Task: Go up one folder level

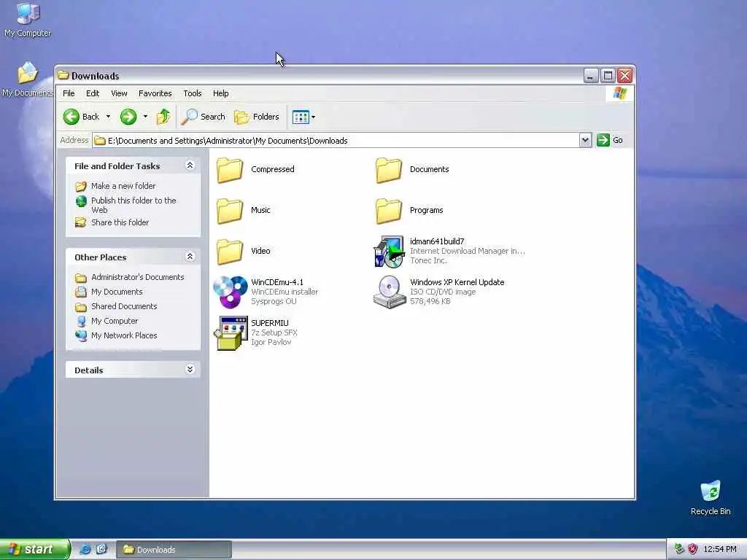Action: pyautogui.click(x=163, y=117)
